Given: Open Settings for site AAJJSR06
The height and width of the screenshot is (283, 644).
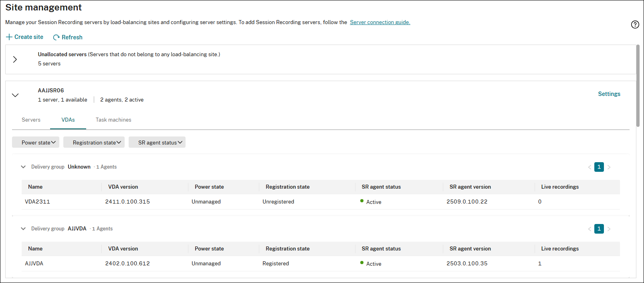Looking at the screenshot, I should [609, 94].
